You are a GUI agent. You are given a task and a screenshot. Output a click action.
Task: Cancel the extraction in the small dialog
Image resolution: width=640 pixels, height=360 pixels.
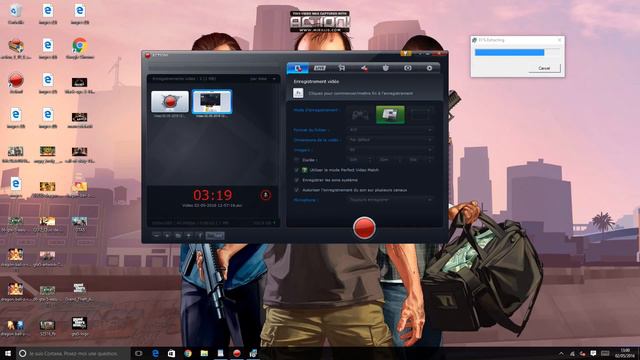click(544, 68)
